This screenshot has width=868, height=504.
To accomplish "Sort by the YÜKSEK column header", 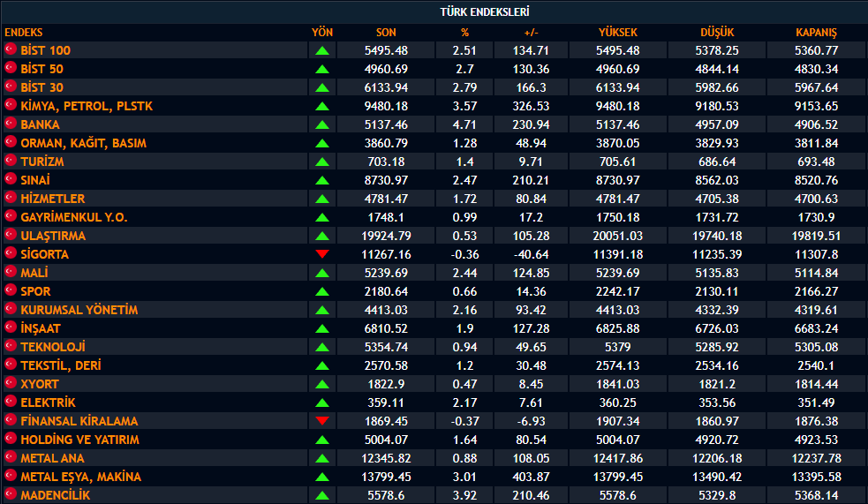I will point(618,32).
